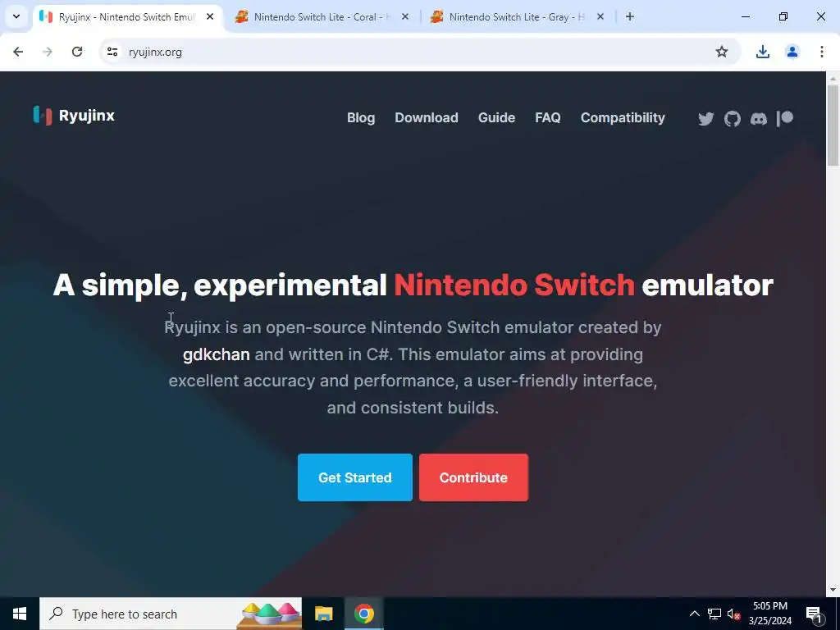Open Ryujinx Discord server icon
This screenshot has width=840, height=630.
click(x=758, y=118)
